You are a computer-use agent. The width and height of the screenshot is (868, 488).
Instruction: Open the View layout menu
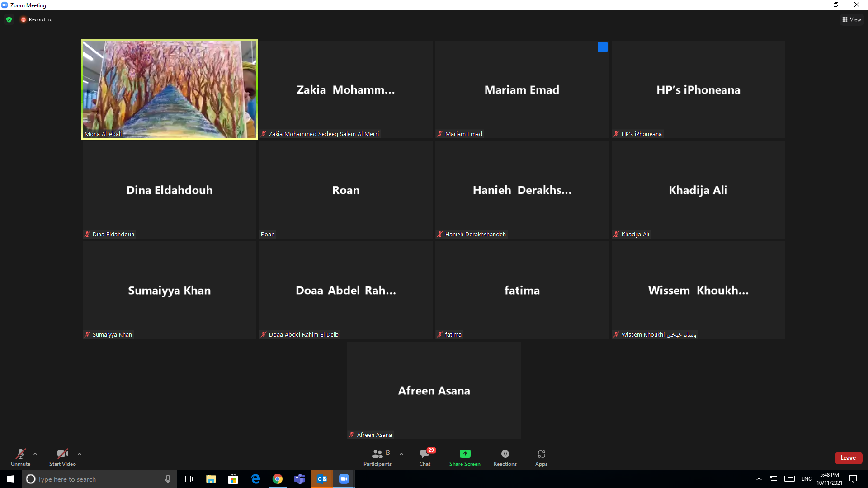[851, 19]
